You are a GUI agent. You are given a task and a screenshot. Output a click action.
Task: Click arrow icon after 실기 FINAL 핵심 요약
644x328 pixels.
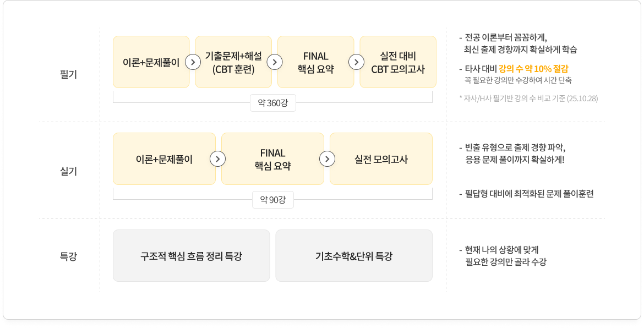coord(327,159)
